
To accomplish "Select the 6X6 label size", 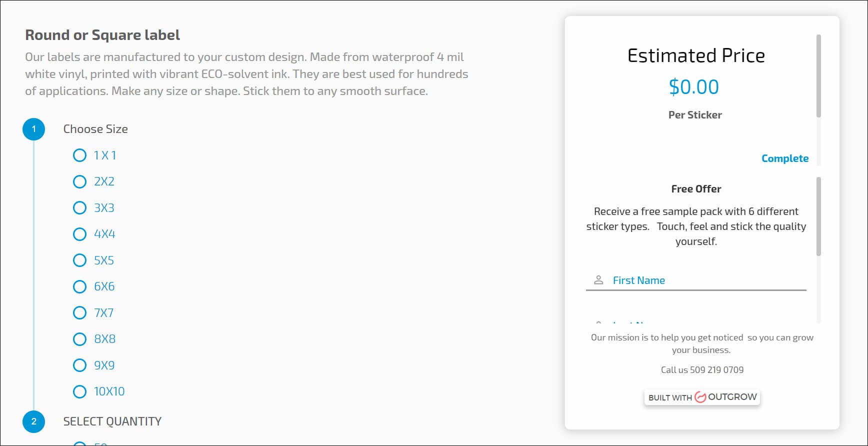I will pyautogui.click(x=80, y=286).
